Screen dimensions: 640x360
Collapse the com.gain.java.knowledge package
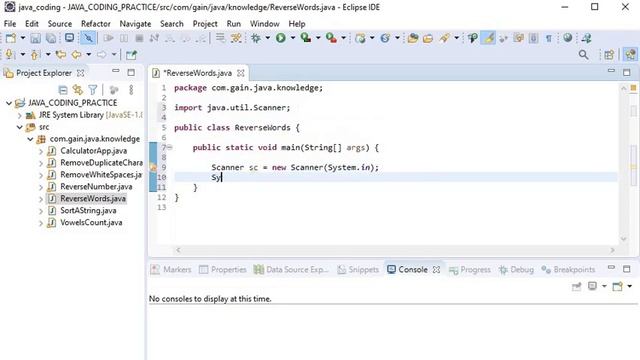[30, 139]
